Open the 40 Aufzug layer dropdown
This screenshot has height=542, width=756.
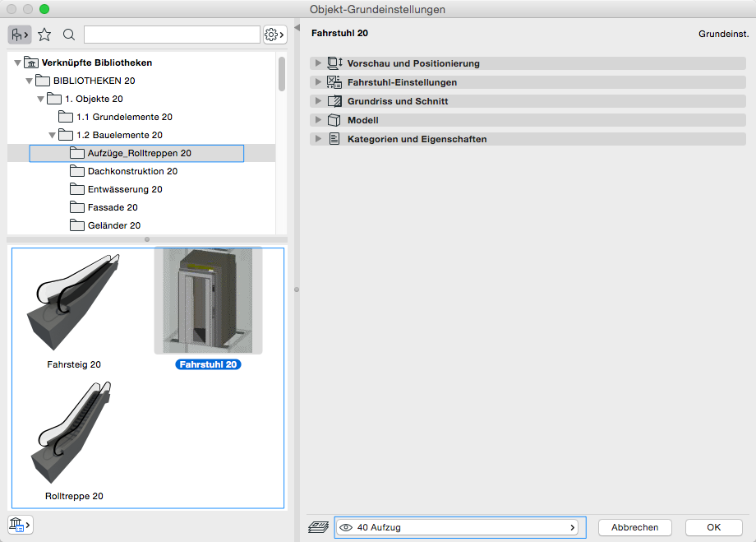tap(459, 527)
